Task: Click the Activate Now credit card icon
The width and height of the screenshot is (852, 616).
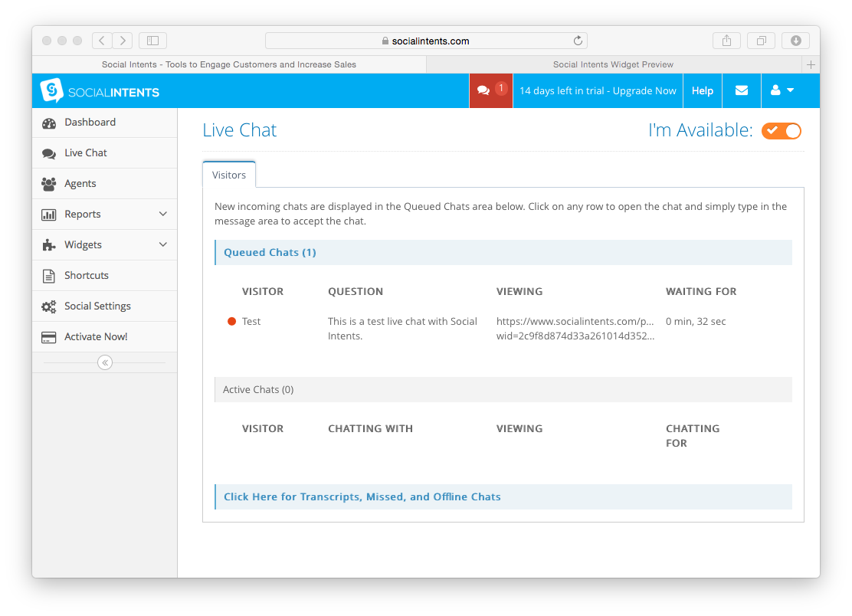Action: click(49, 337)
